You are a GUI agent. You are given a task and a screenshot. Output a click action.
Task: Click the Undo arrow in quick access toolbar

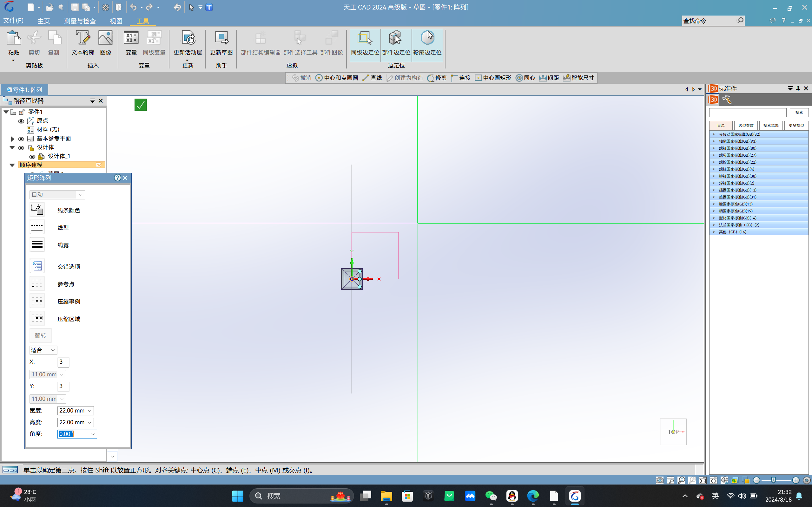[133, 7]
